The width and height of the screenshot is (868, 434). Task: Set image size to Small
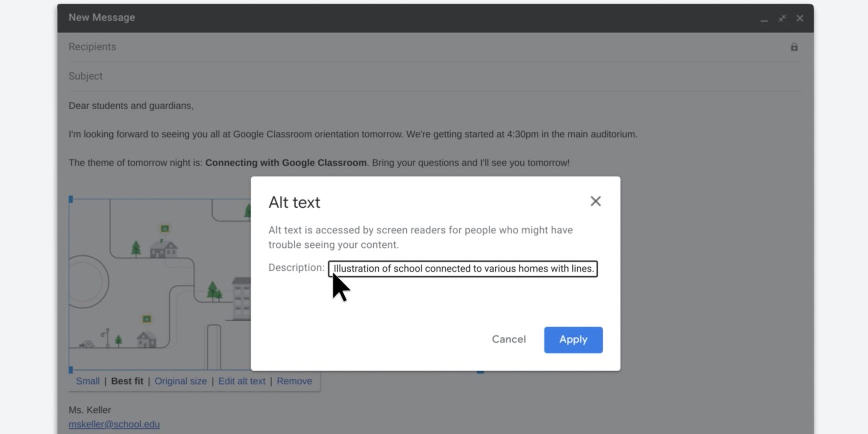coord(88,381)
